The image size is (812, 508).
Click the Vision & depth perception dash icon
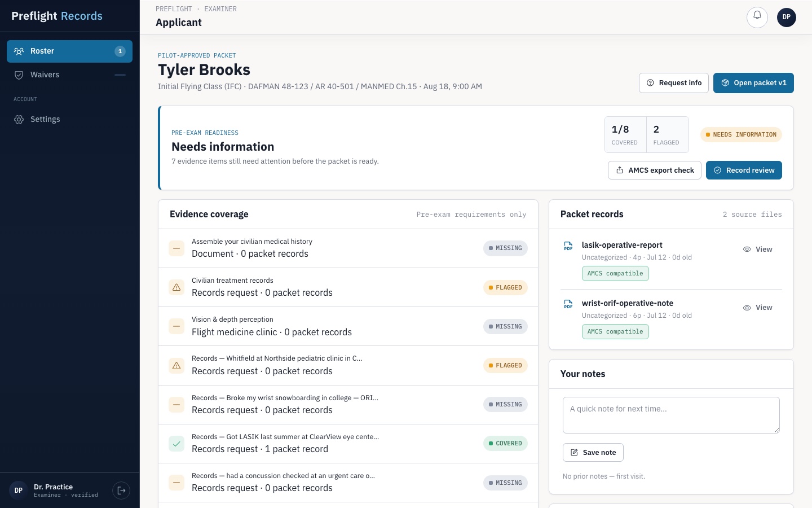[x=176, y=327]
